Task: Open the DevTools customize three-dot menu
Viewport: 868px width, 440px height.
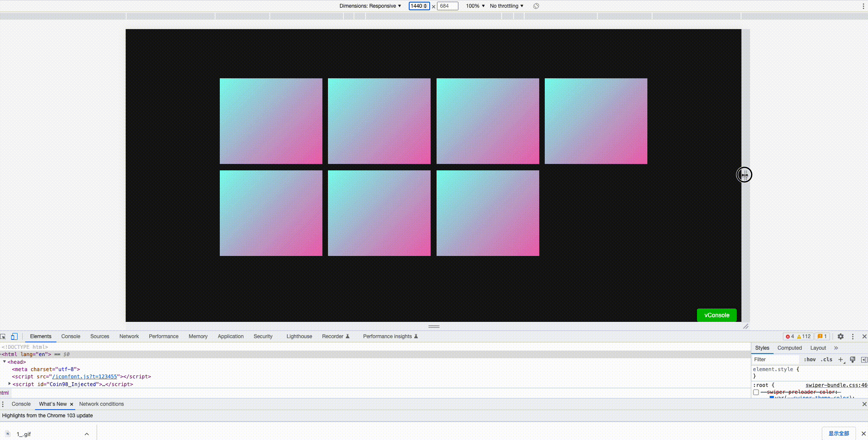Action: coord(853,336)
